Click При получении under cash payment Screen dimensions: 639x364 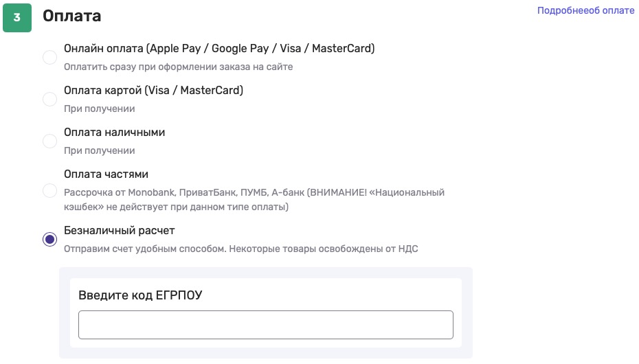click(x=99, y=151)
